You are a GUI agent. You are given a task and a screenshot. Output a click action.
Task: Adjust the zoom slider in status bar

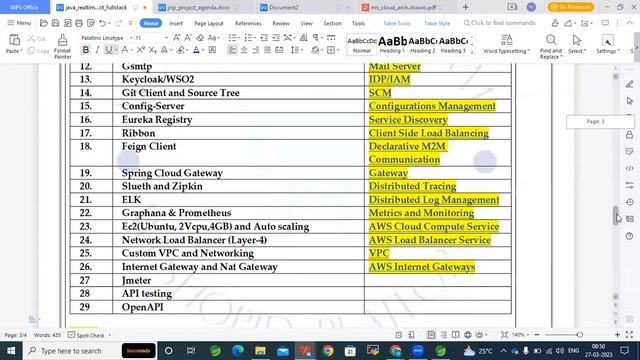coord(580,335)
